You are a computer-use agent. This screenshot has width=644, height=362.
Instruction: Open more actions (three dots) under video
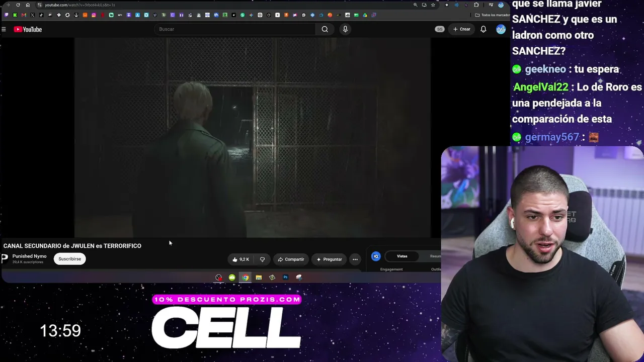tap(355, 259)
